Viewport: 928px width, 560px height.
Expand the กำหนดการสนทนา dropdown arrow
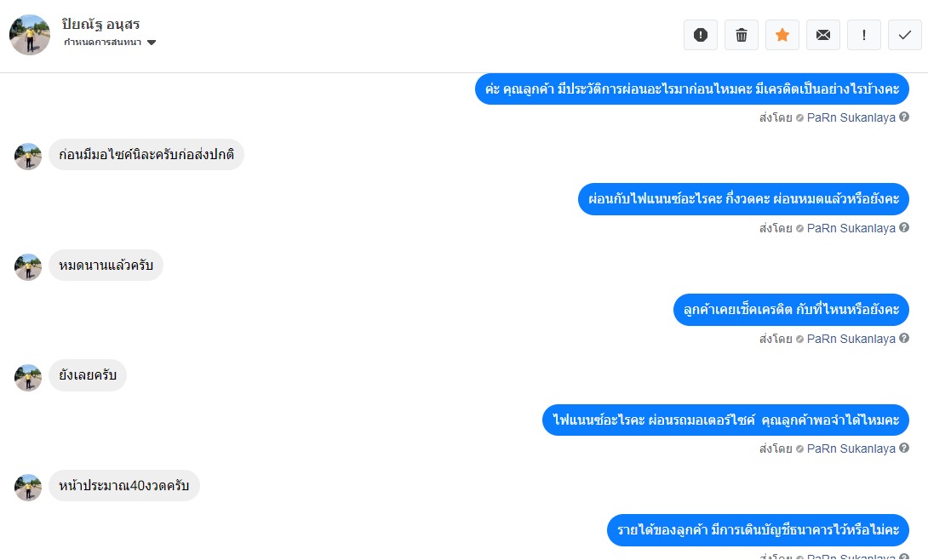point(152,43)
